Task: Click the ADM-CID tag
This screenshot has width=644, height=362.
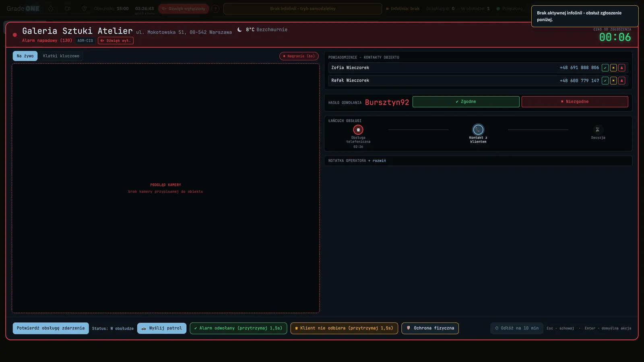Action: (x=85, y=41)
